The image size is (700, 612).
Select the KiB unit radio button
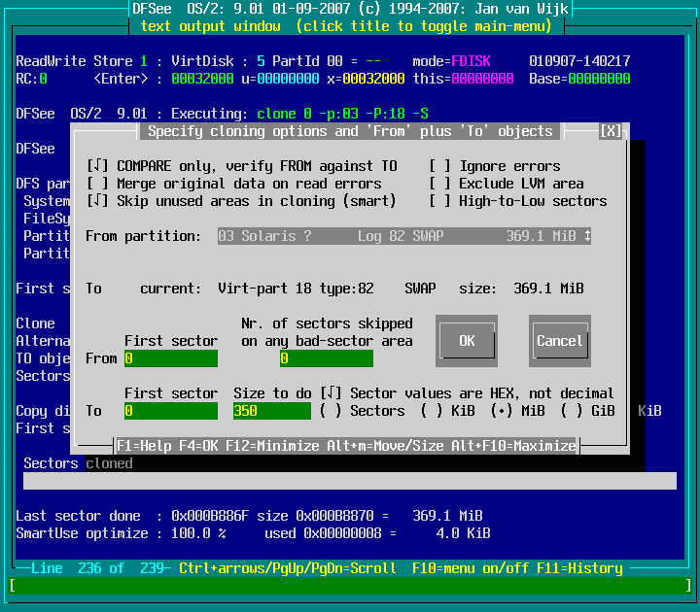click(x=432, y=411)
